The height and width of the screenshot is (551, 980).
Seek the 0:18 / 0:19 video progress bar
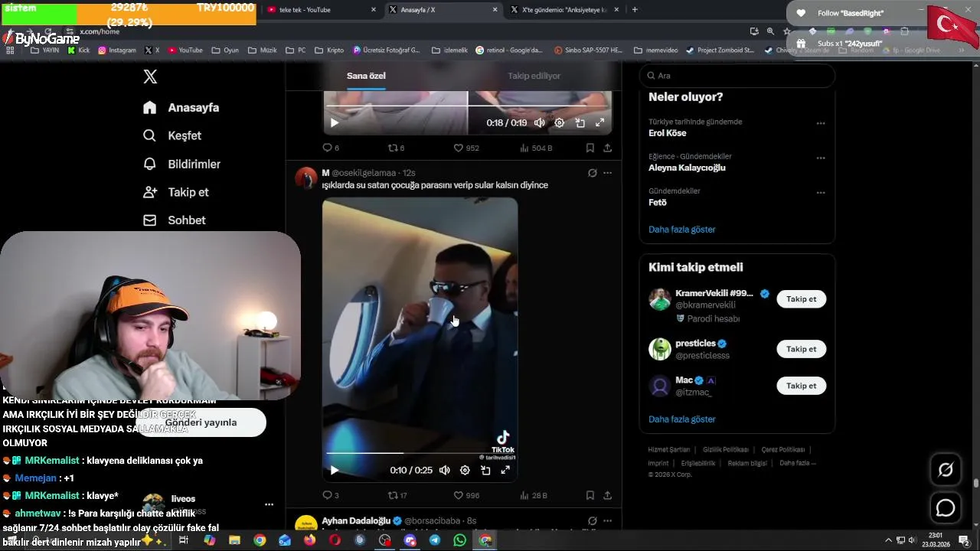pyautogui.click(x=469, y=106)
